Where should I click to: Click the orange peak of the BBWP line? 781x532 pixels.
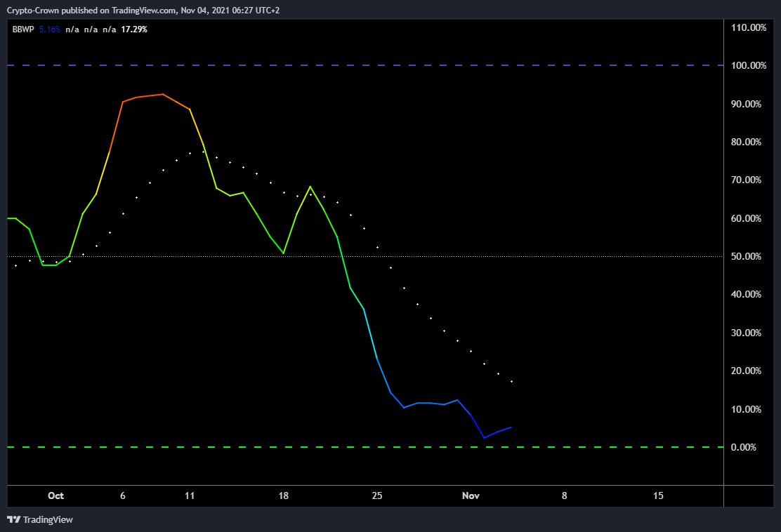pos(163,94)
